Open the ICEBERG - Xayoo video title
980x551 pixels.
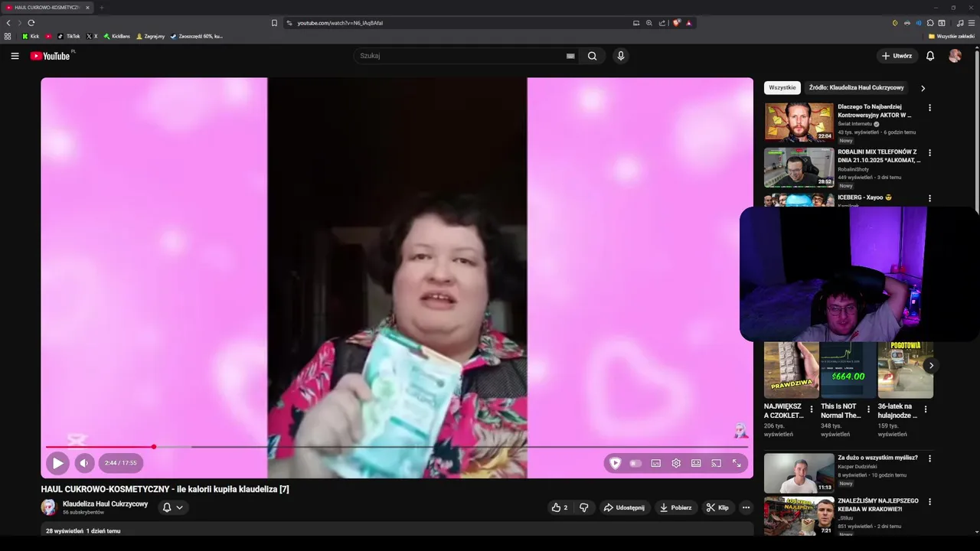(865, 197)
